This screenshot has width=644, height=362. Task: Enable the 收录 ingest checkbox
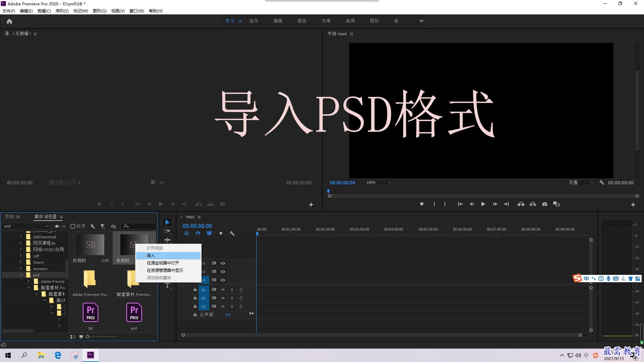pyautogui.click(x=73, y=226)
